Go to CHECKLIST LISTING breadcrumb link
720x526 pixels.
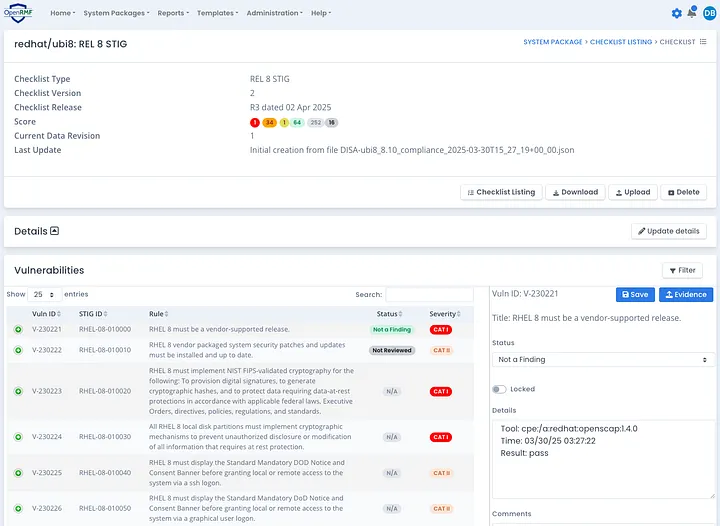pyautogui.click(x=621, y=42)
